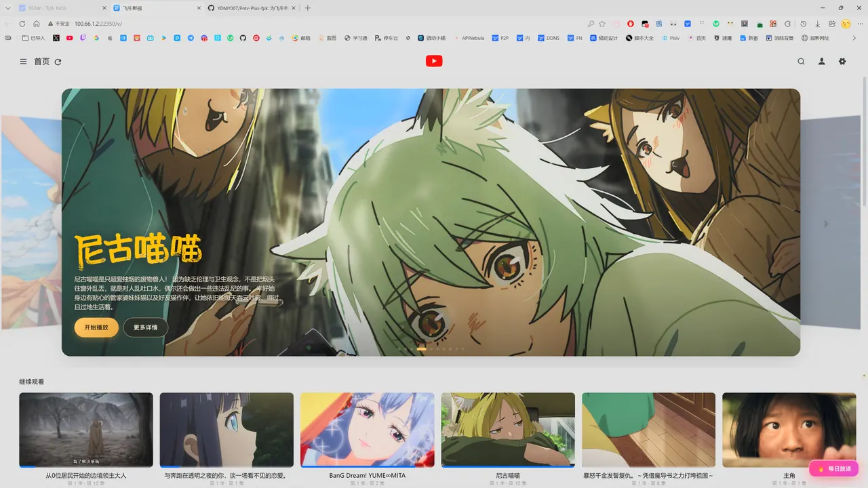
Task: Open the 邮箱 bookmark
Action: (x=301, y=38)
